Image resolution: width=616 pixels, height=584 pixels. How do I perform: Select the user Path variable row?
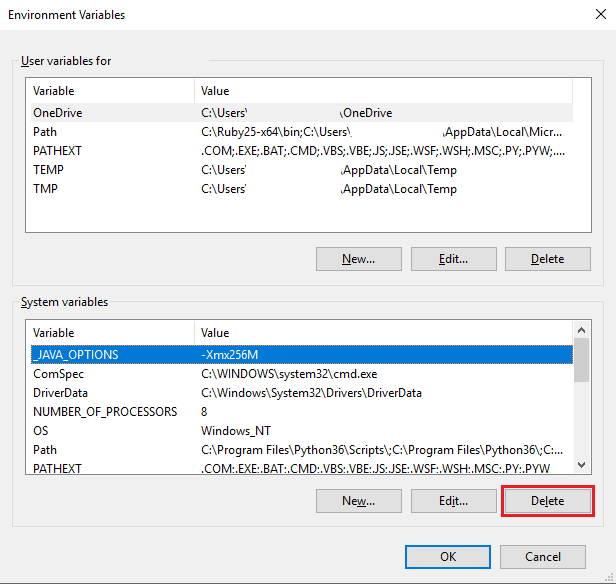coord(45,132)
